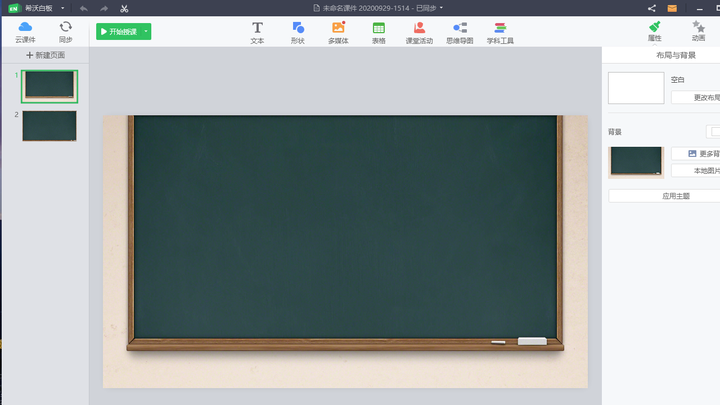Click the 应用主题 apply theme button
The height and width of the screenshot is (405, 720).
point(665,196)
